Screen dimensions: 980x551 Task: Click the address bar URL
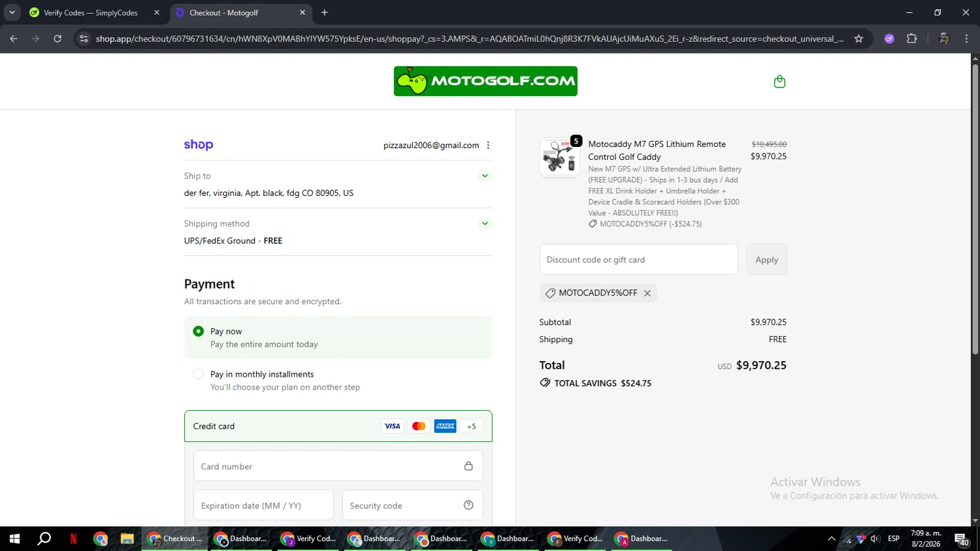pos(469,39)
